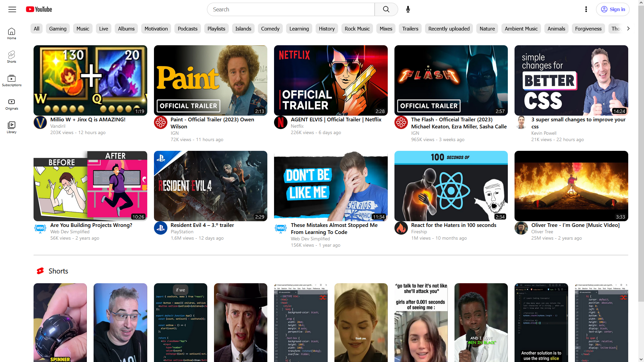Open the three-dot settings menu
Screen dimensions: 644x362
click(x=586, y=9)
